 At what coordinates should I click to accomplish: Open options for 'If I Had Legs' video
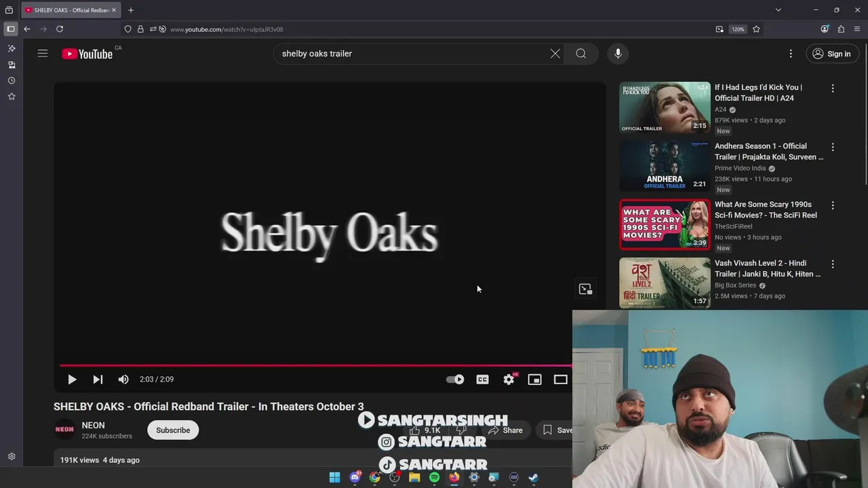pyautogui.click(x=833, y=88)
